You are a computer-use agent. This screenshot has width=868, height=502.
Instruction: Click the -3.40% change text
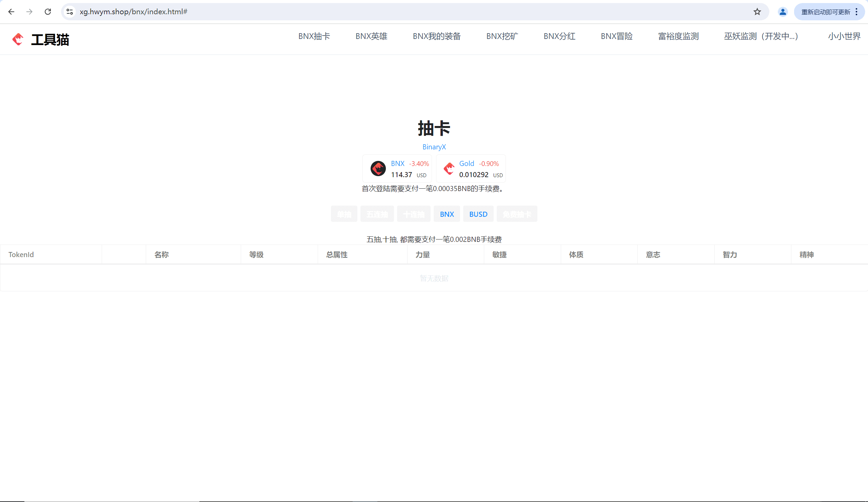click(419, 164)
